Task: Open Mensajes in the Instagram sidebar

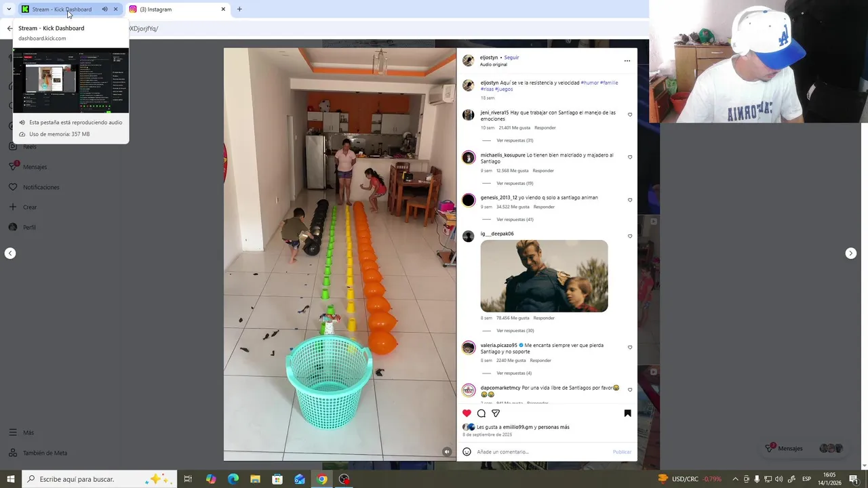Action: (35, 167)
